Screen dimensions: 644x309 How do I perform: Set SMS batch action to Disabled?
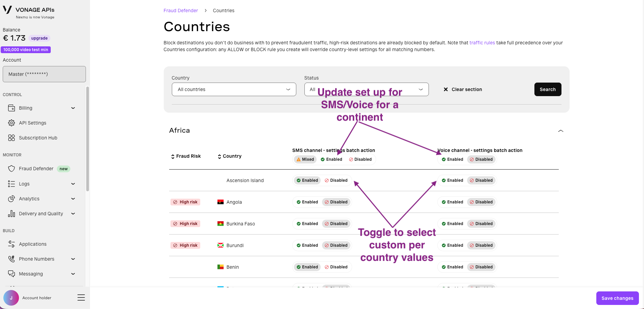(360, 159)
